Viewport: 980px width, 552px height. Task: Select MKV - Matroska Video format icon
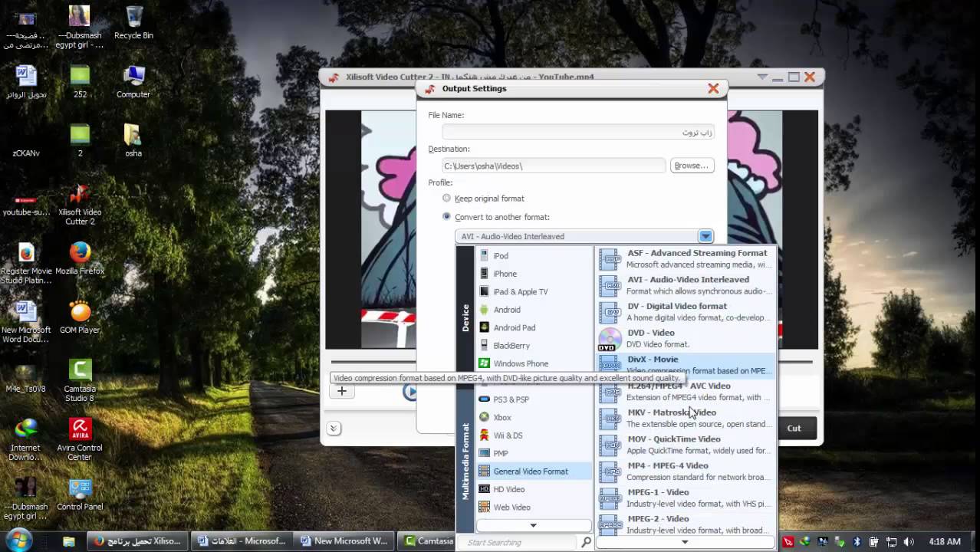coord(610,419)
